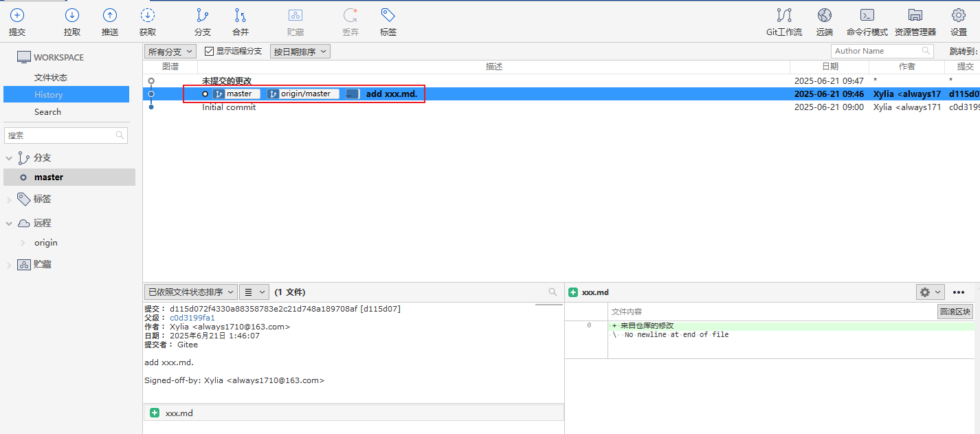Open the 按日期排序 sorting dropdown
This screenshot has width=980, height=434.
click(x=300, y=52)
